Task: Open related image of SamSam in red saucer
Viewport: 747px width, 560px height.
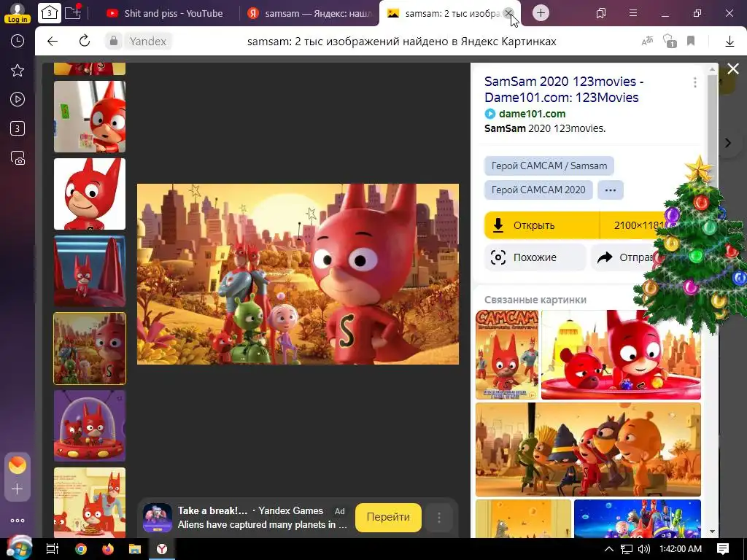Action: (621, 355)
